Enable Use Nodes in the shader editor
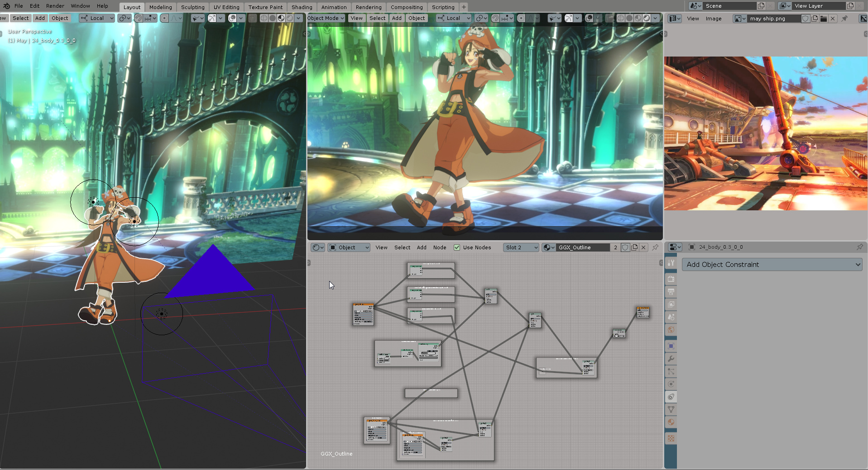 (457, 247)
